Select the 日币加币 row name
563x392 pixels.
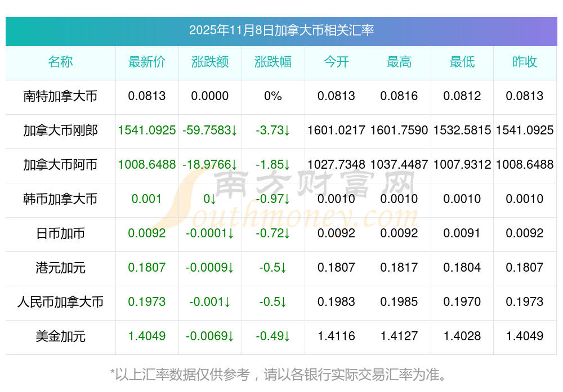(60, 233)
